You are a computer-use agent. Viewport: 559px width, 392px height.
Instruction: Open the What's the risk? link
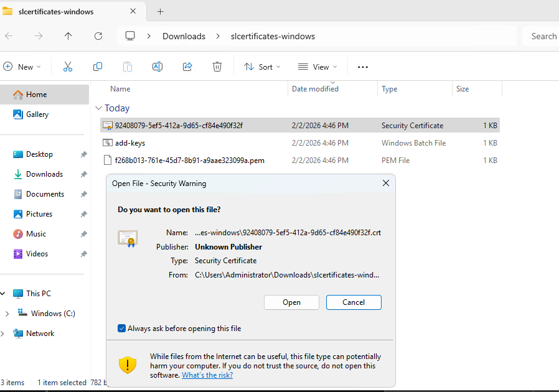tap(207, 375)
